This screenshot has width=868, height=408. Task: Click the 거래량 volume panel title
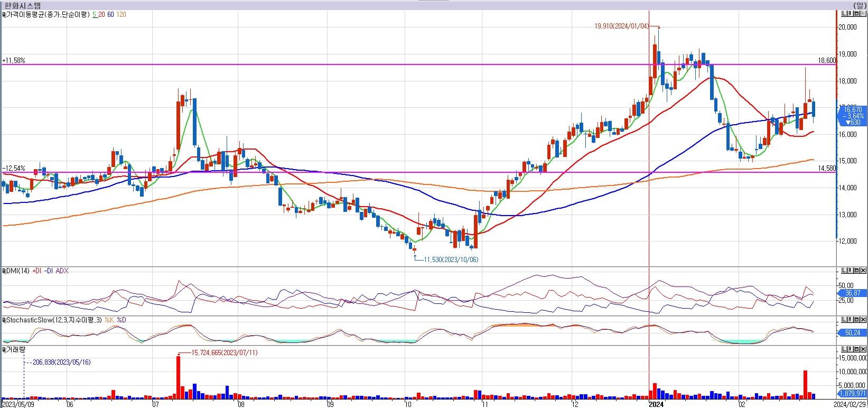pyautogui.click(x=16, y=349)
